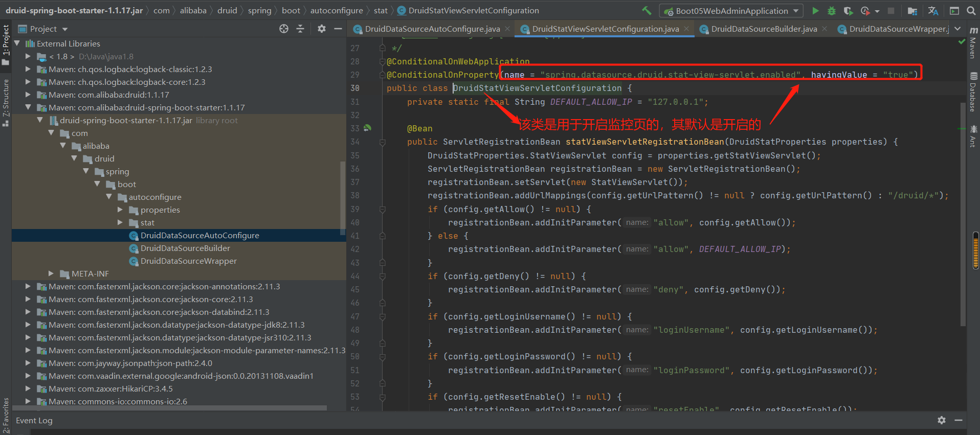
Task: Show hidden editor tabs chevron
Action: (957, 29)
